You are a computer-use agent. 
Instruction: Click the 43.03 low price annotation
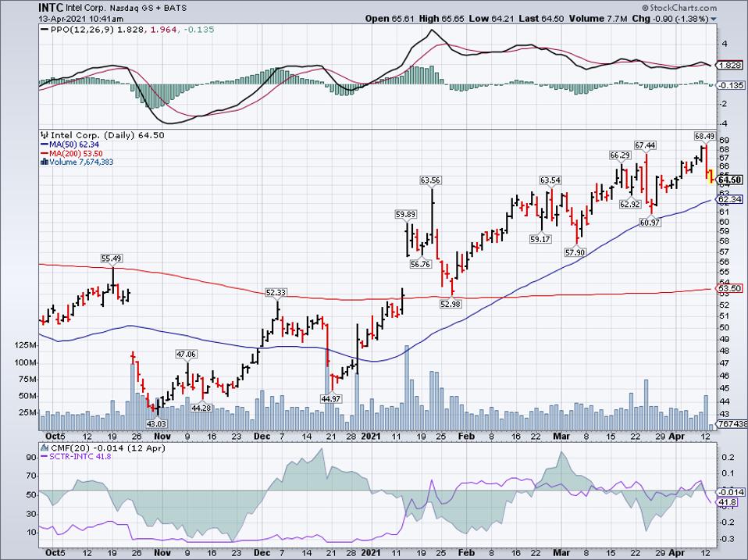tap(156, 423)
